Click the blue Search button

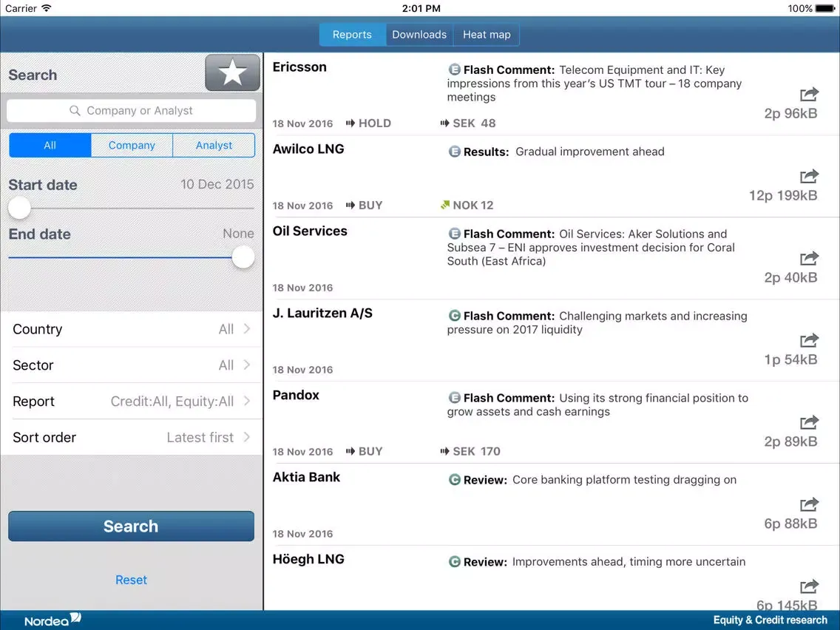click(132, 526)
